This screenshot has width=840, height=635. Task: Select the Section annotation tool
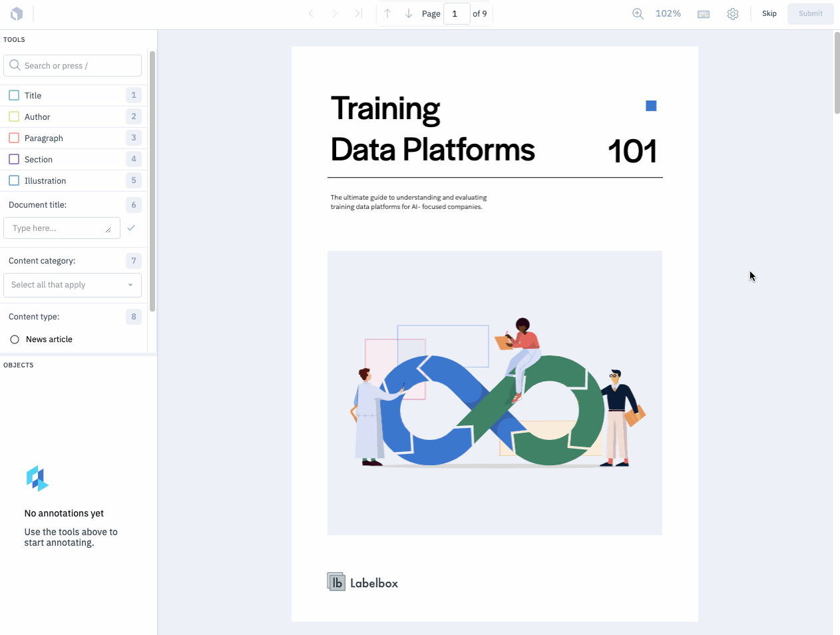click(x=73, y=159)
